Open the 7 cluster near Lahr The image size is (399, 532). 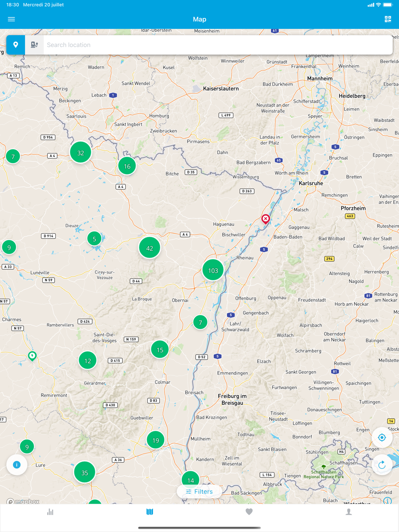tap(200, 322)
